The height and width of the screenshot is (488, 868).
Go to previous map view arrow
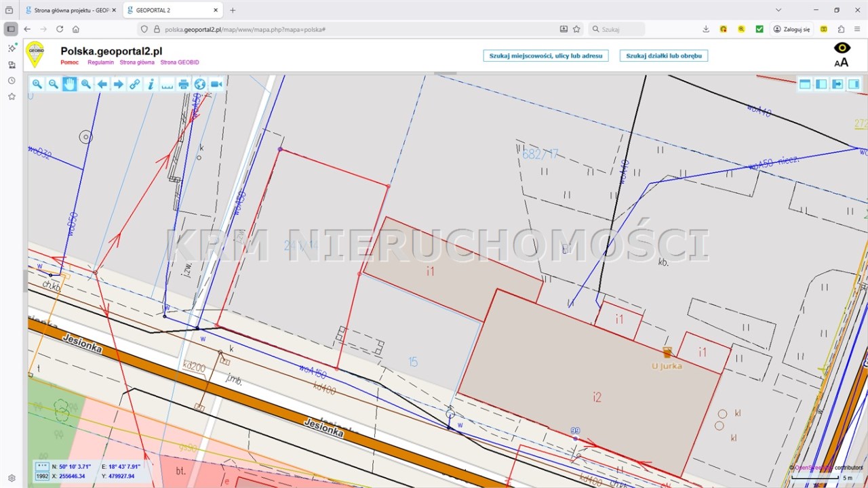tap(102, 84)
